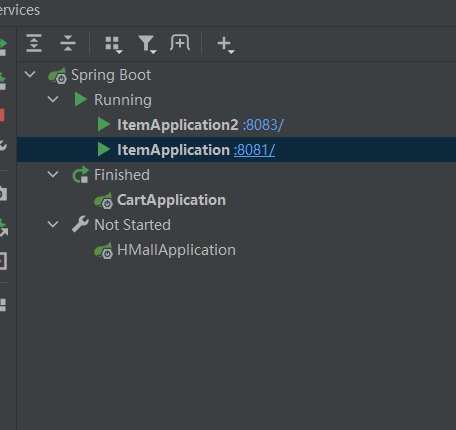Click the ItemApplication2 green run icon
Image resolution: width=456 pixels, height=430 pixels.
click(x=104, y=124)
